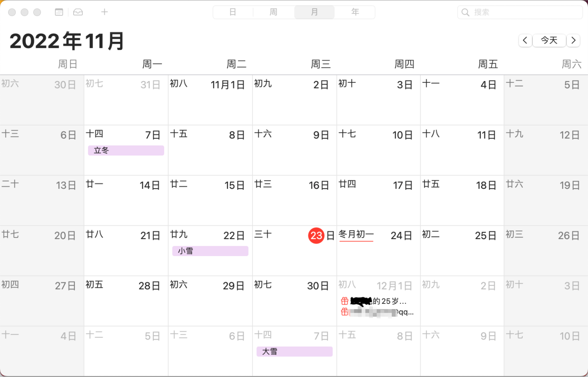Click the 今天 today button
The height and width of the screenshot is (377, 588).
549,41
